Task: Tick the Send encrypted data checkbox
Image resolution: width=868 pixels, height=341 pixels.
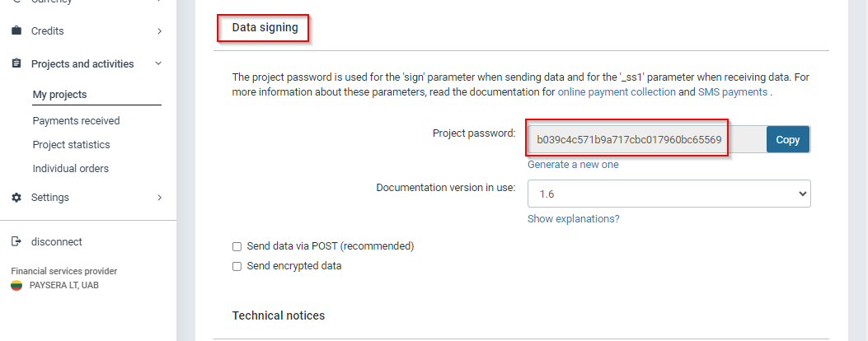Action: click(x=237, y=266)
